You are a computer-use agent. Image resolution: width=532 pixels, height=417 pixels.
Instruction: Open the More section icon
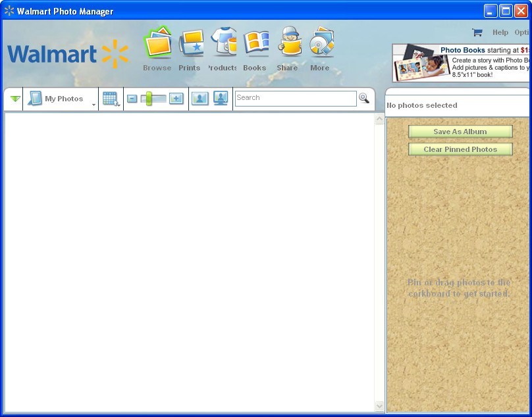coord(321,41)
